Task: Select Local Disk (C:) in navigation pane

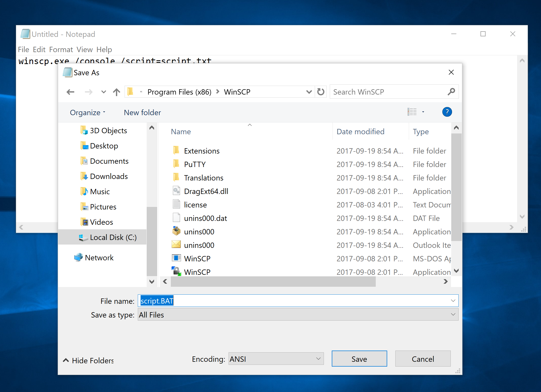Action: pos(102,237)
